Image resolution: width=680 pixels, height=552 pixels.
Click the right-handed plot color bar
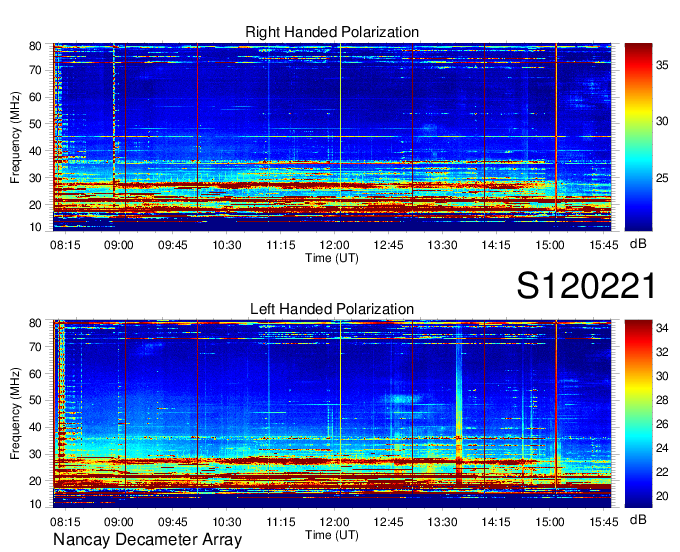[x=638, y=137]
